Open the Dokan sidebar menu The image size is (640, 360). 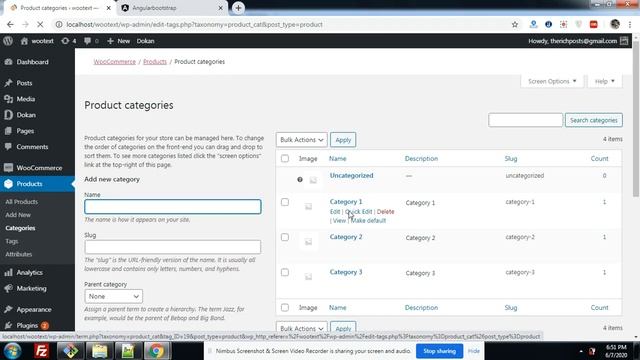(26, 115)
